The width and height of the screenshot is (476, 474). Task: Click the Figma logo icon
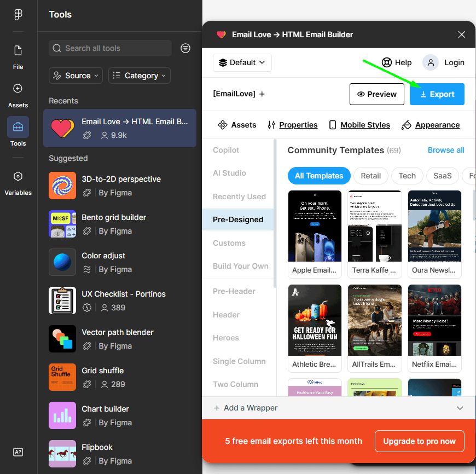[18, 14]
